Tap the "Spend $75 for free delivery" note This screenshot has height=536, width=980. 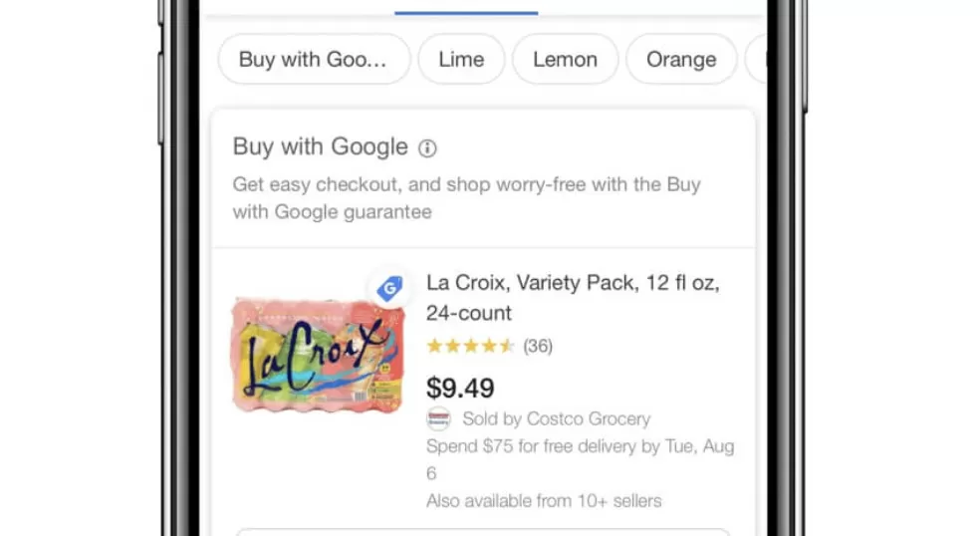pyautogui.click(x=580, y=459)
